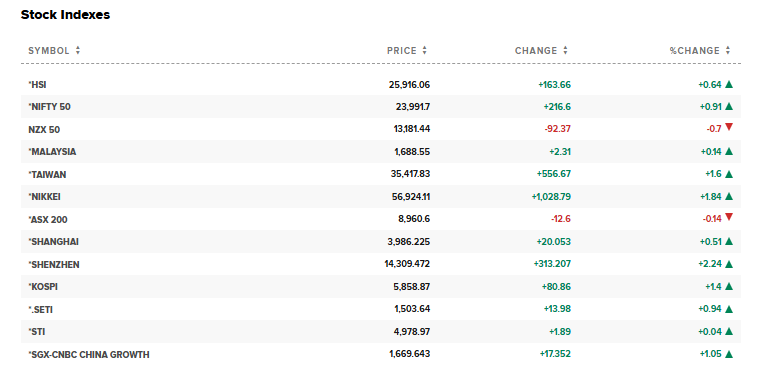
Task: Click the green up arrow in SHENZHEN row
Action: pos(728,264)
